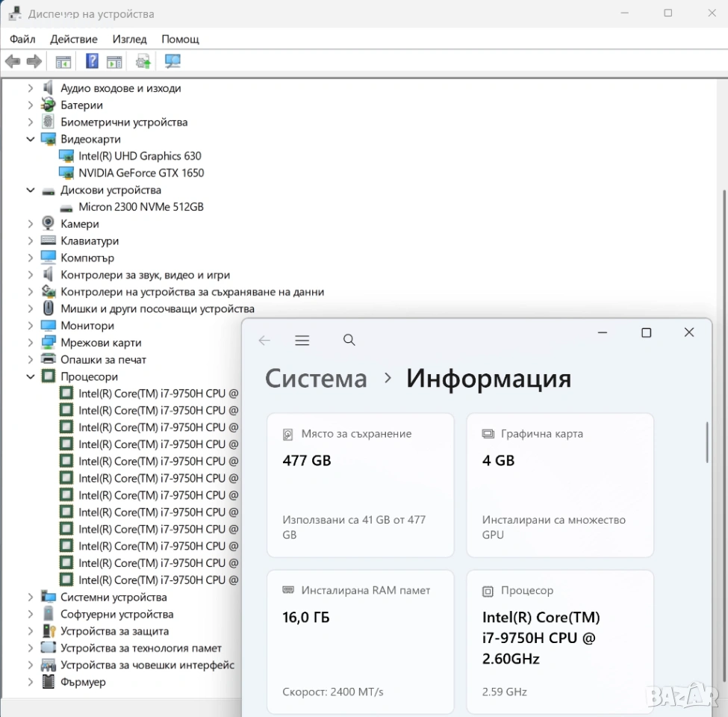Viewport: 728px width, 717px height.
Task: Click the Система breadcrumb link
Action: [316, 379]
